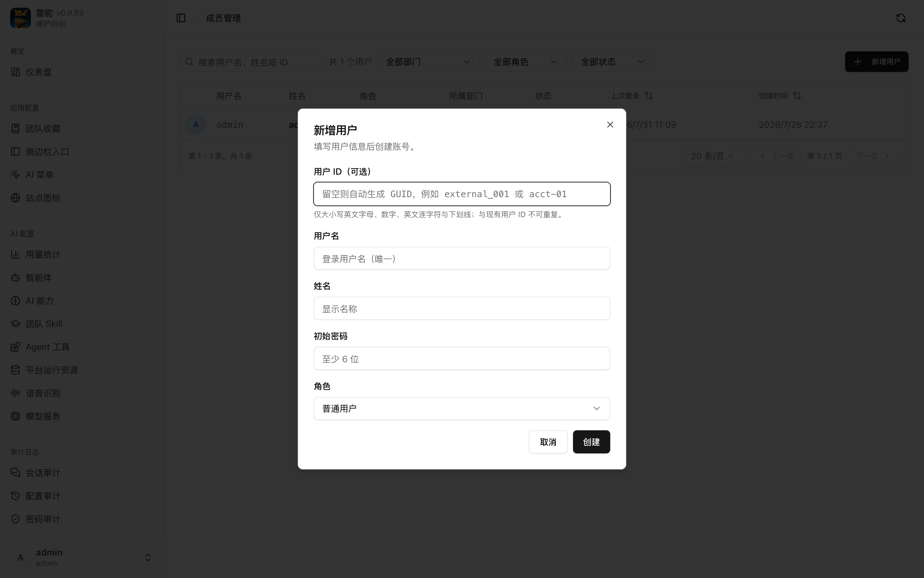924x578 pixels.
Task: Open 用量统计 chart icon
Action: (x=15, y=255)
